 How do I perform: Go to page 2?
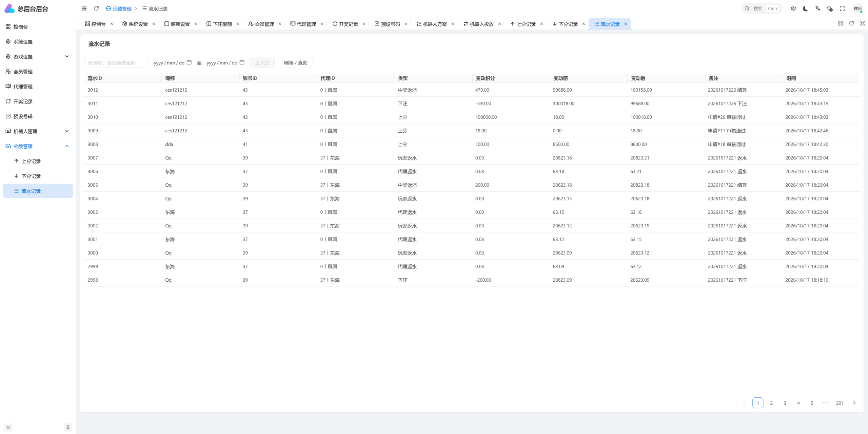coord(771,403)
